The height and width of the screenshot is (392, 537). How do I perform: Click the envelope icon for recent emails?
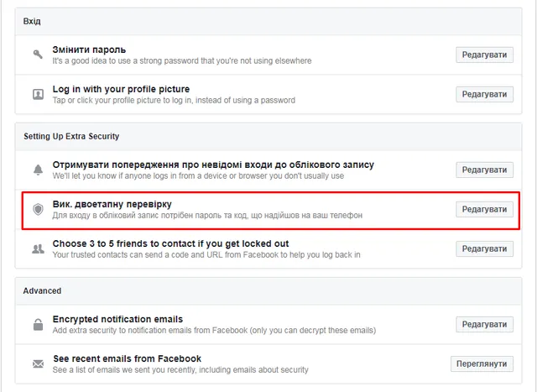tap(38, 363)
